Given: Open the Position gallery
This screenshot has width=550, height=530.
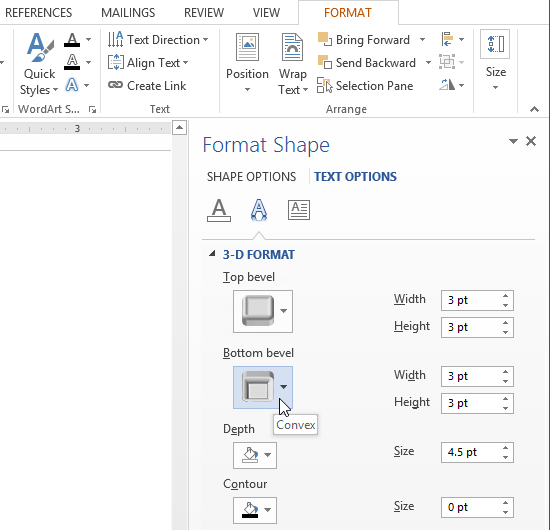Looking at the screenshot, I should point(247,64).
